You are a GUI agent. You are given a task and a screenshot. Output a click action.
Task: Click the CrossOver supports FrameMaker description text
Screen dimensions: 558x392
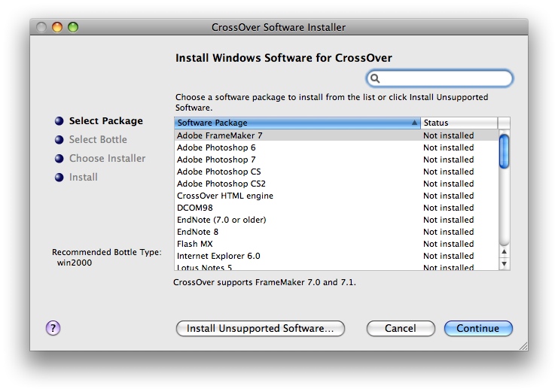click(264, 282)
